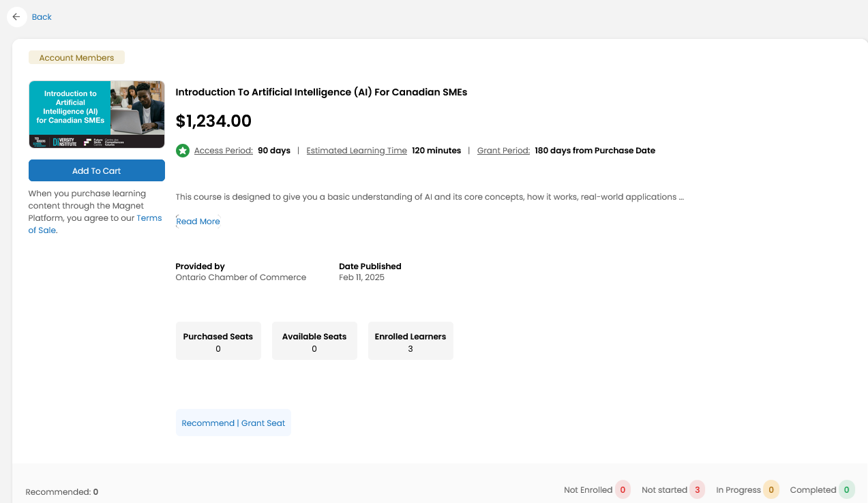Click Ontario Chamber of Commerce text
The image size is (868, 503).
241,277
